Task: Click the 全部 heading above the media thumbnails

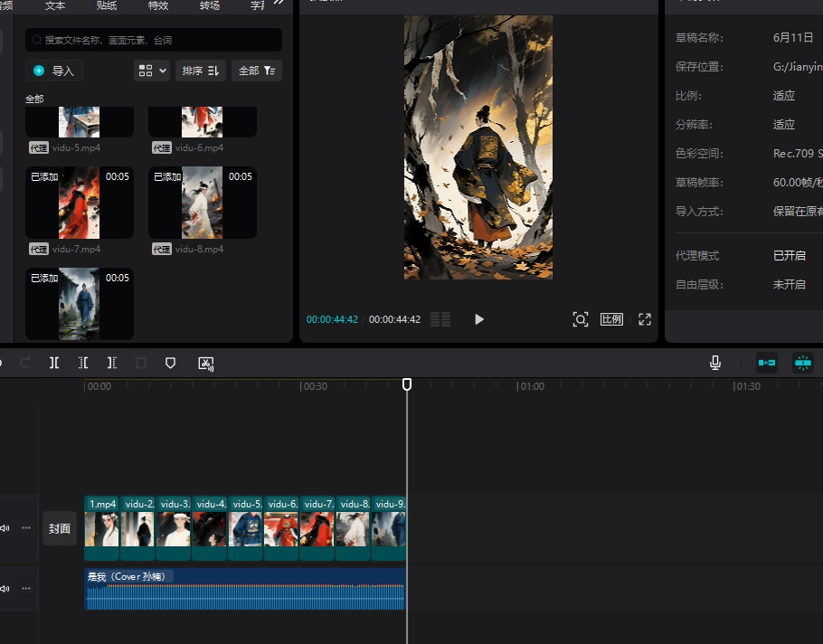Action: (34, 99)
